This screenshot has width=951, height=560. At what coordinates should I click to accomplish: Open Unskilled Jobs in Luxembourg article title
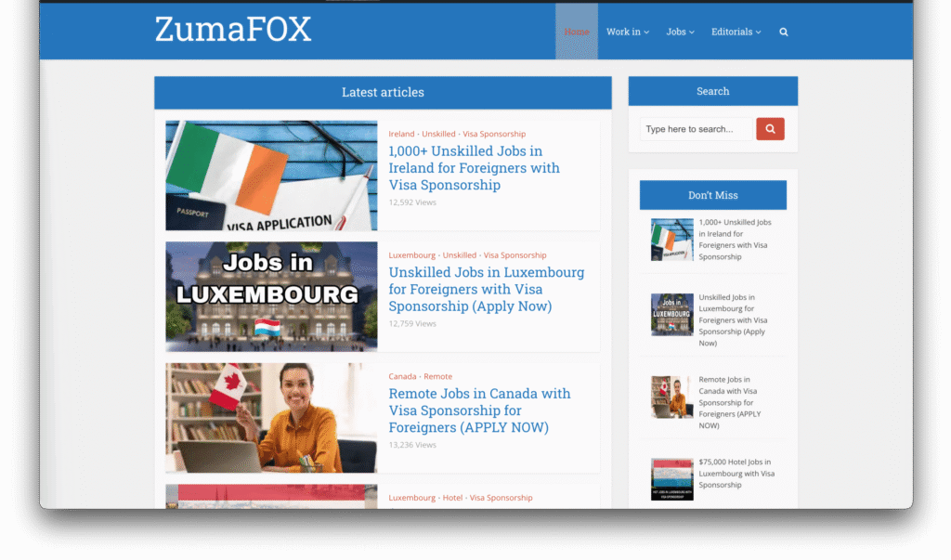click(x=486, y=289)
